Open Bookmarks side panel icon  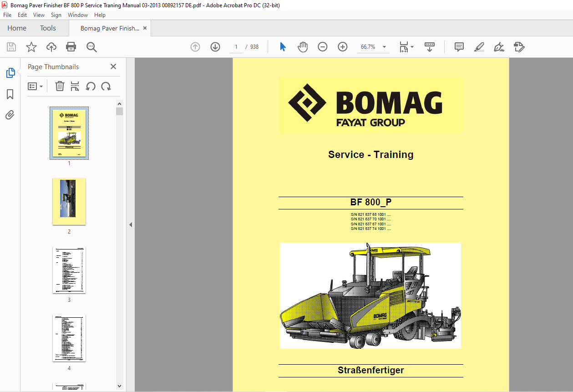tap(10, 94)
